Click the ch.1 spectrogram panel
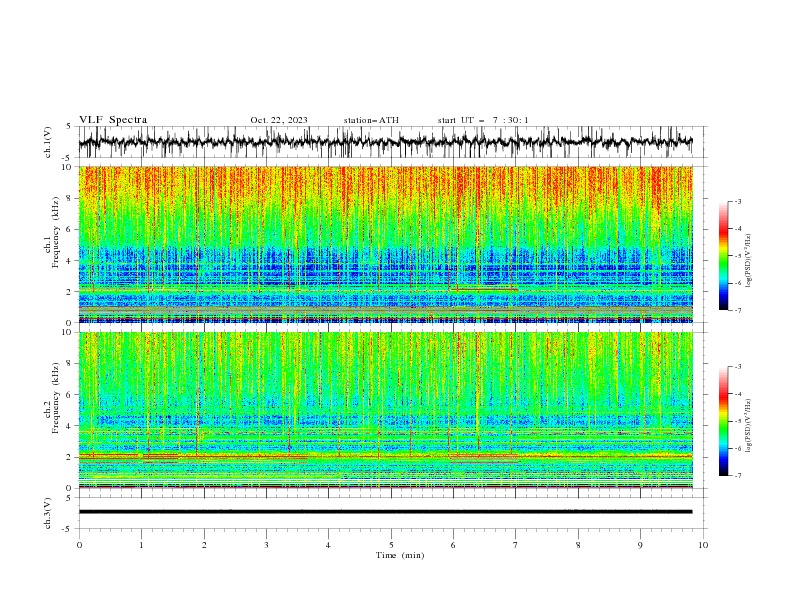 (x=385, y=244)
